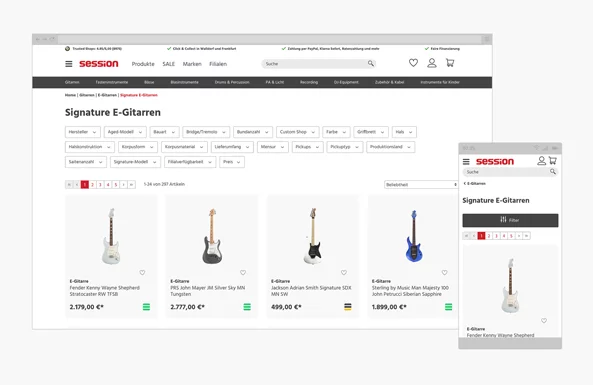
Task: Click green availability icon on Fender card
Action: (146, 307)
